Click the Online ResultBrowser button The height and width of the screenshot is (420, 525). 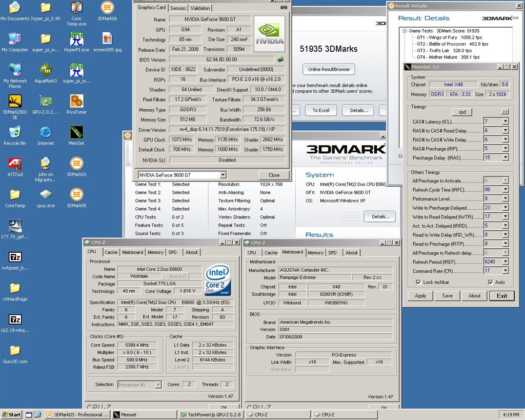[329, 69]
